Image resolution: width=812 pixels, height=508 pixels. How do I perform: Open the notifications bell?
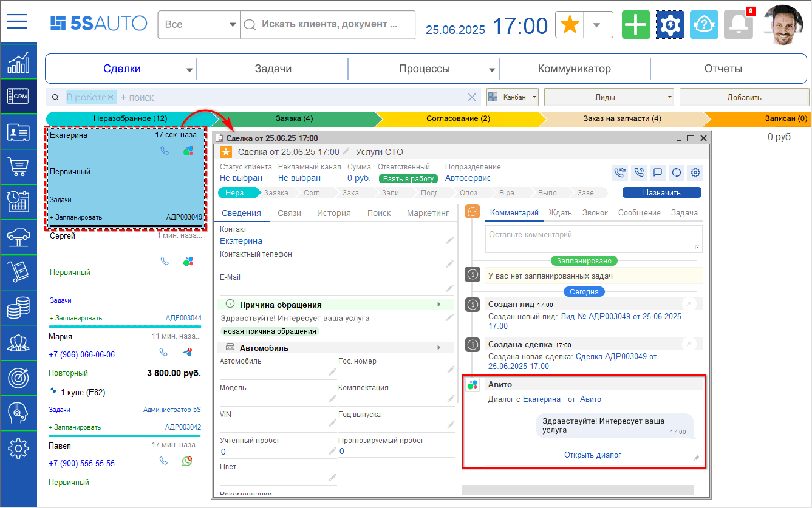click(x=738, y=25)
